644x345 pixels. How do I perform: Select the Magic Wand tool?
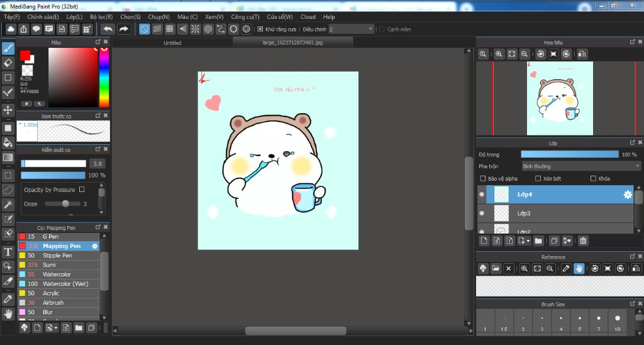pyautogui.click(x=8, y=205)
